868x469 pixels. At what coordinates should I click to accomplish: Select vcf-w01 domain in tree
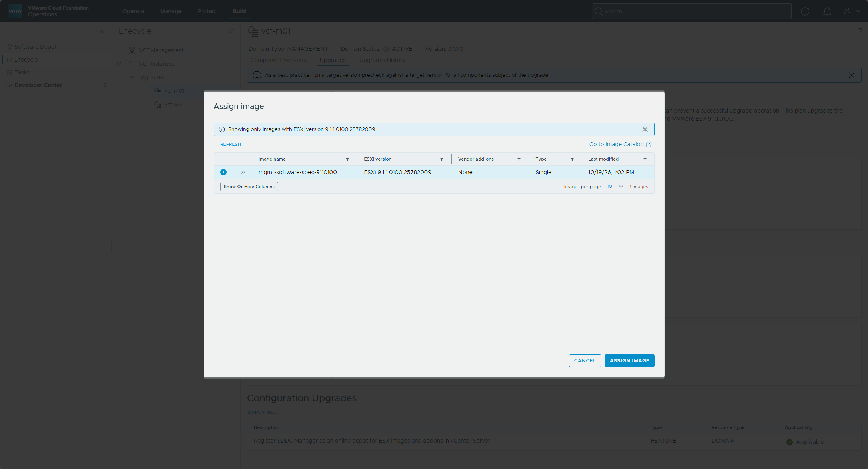pyautogui.click(x=174, y=104)
